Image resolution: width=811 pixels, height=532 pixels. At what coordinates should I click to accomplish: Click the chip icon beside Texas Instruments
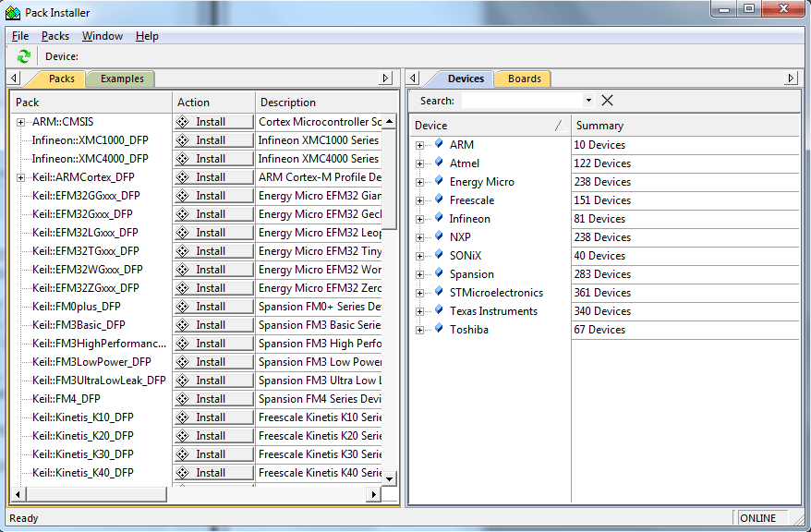click(439, 310)
